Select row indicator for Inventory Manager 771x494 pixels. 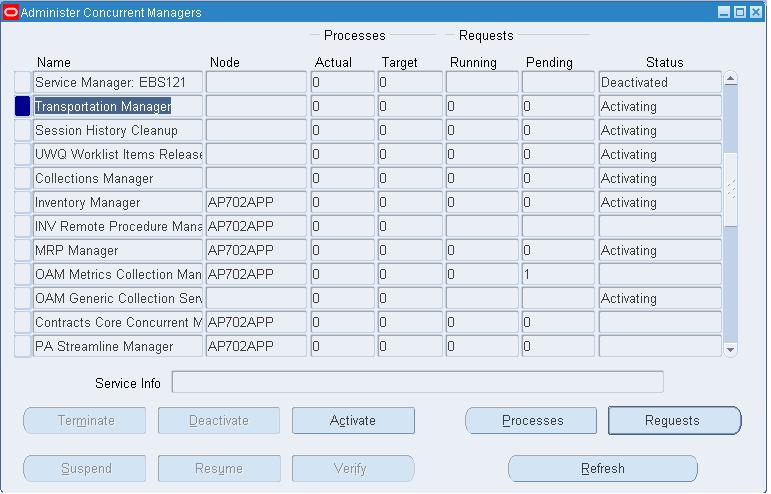point(23,202)
